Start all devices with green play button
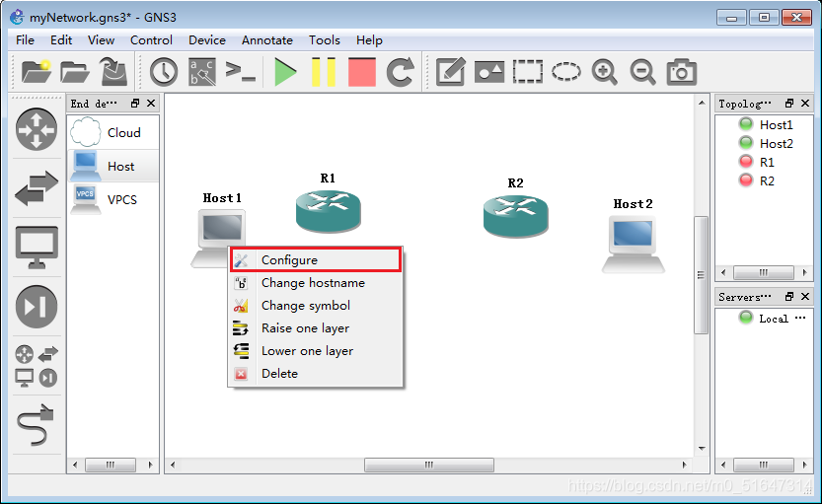The width and height of the screenshot is (822, 504). point(286,72)
